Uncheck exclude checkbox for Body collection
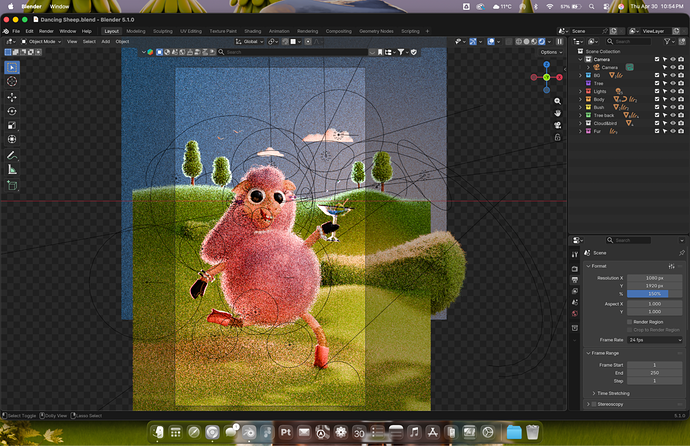Image resolution: width=690 pixels, height=446 pixels. click(657, 99)
